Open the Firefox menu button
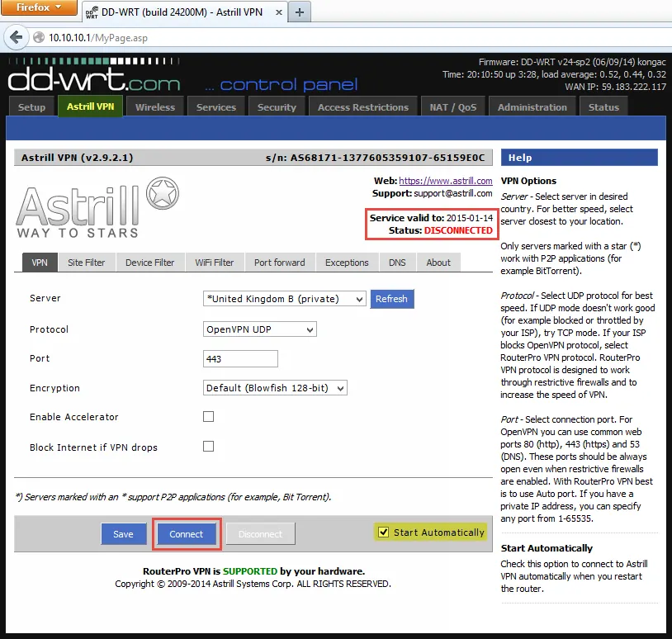 [39, 7]
